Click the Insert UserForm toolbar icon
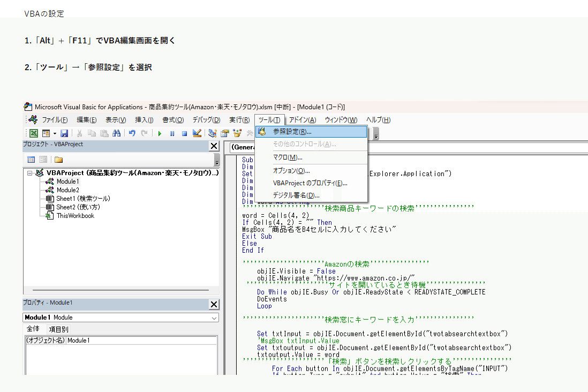This screenshot has width=588, height=392. tap(46, 133)
